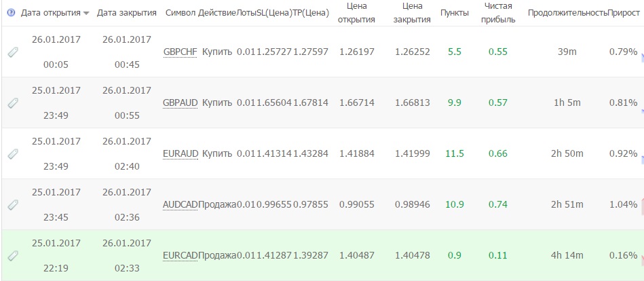Click the 1.43284 take profit value
The height and width of the screenshot is (281, 644).
pyautogui.click(x=311, y=153)
